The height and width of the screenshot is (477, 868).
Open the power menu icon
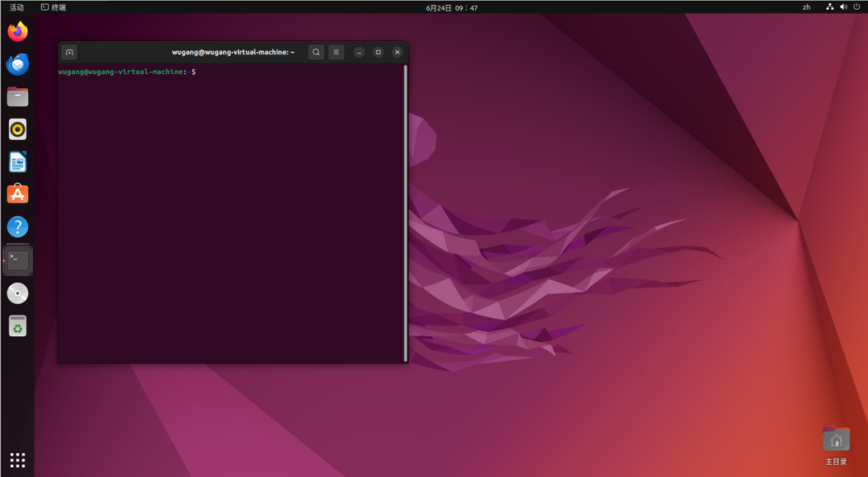(857, 6)
